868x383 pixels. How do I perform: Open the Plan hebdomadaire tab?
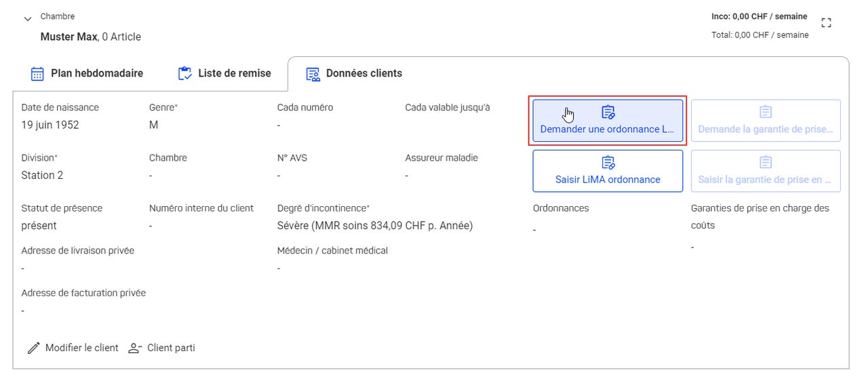[x=87, y=73]
